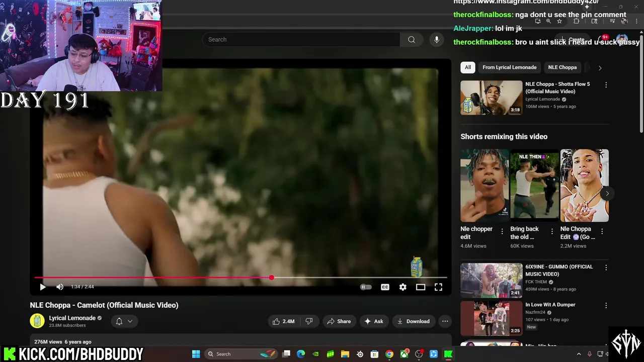Click the microphone tray icon

coord(590,354)
